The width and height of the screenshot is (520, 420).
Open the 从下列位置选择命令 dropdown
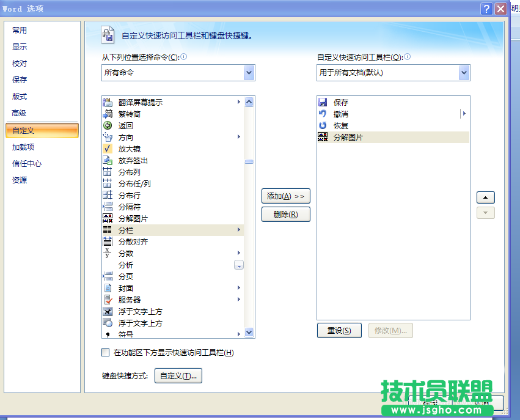click(x=248, y=72)
